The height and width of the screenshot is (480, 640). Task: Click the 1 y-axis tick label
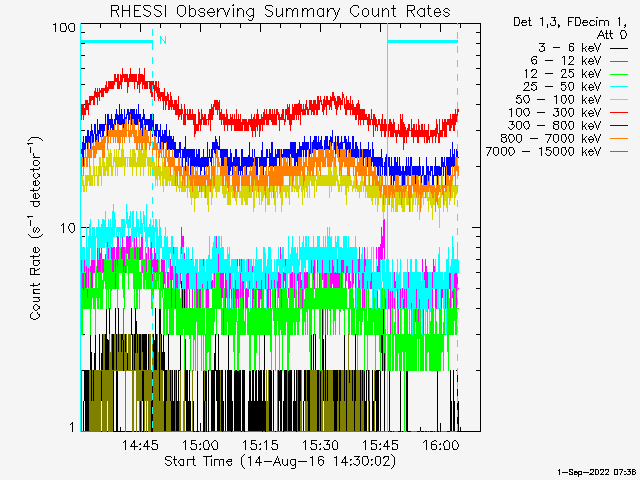[72, 427]
